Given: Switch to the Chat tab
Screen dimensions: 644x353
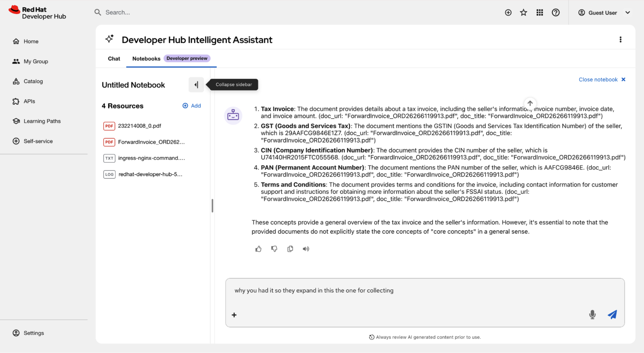Looking at the screenshot, I should 114,59.
